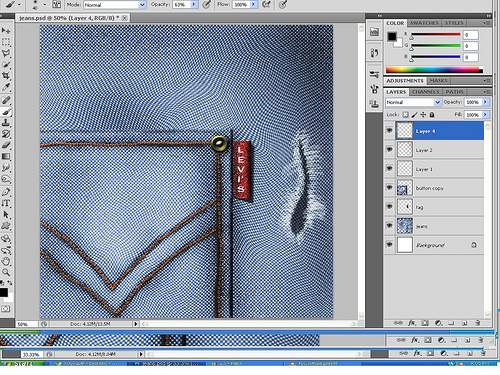Open the Flow slider arrow
This screenshot has width=500, height=375.
tap(254, 5)
